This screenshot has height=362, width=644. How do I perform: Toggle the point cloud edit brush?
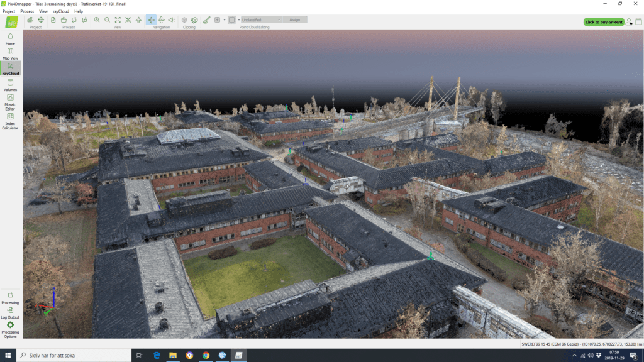click(x=206, y=19)
